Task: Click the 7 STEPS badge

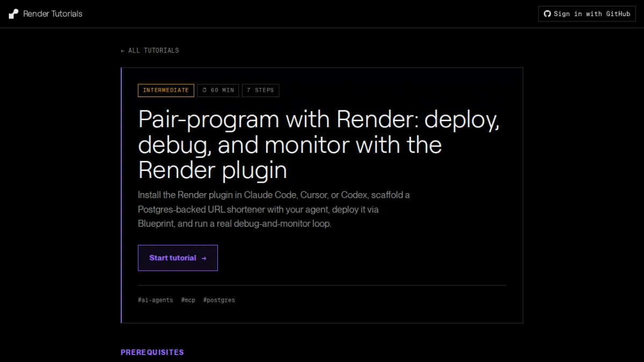Action: tap(260, 90)
